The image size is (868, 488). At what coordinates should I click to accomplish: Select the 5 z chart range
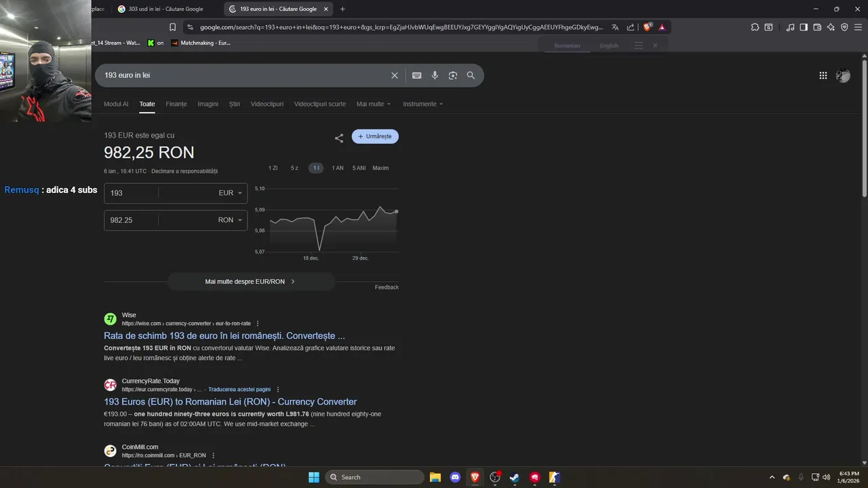294,168
